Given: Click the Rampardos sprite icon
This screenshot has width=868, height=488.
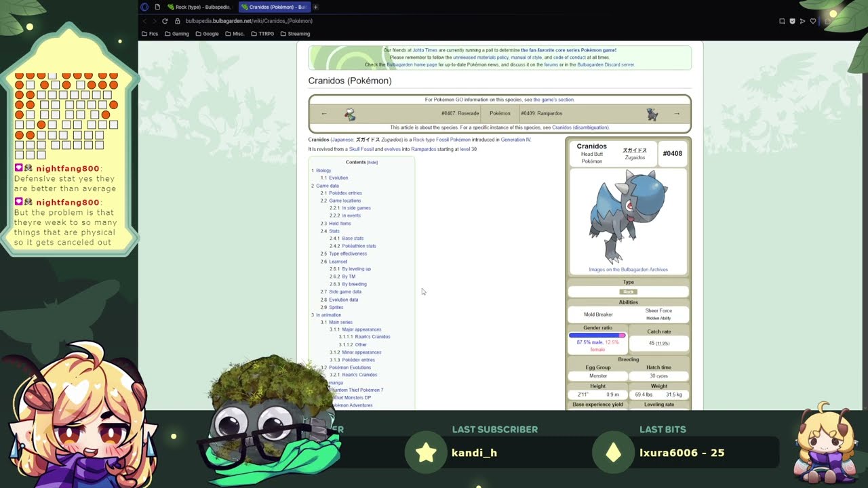Looking at the screenshot, I should pyautogui.click(x=652, y=114).
